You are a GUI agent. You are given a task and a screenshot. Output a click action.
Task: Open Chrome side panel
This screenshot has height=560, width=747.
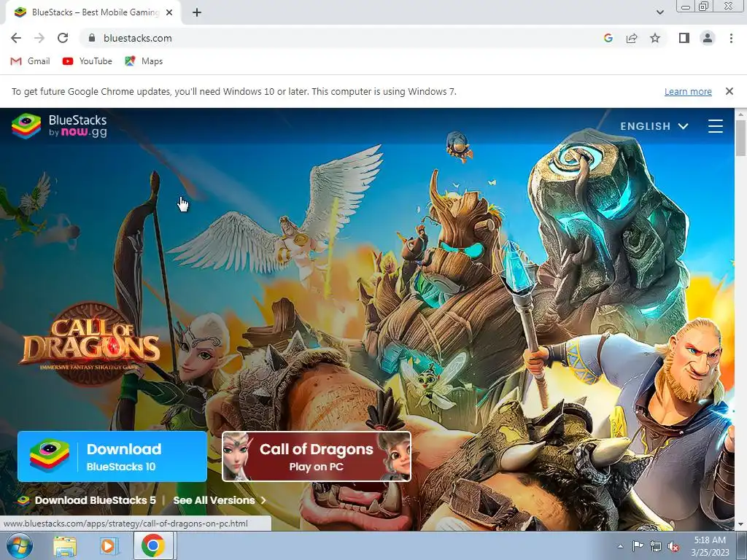(x=684, y=38)
